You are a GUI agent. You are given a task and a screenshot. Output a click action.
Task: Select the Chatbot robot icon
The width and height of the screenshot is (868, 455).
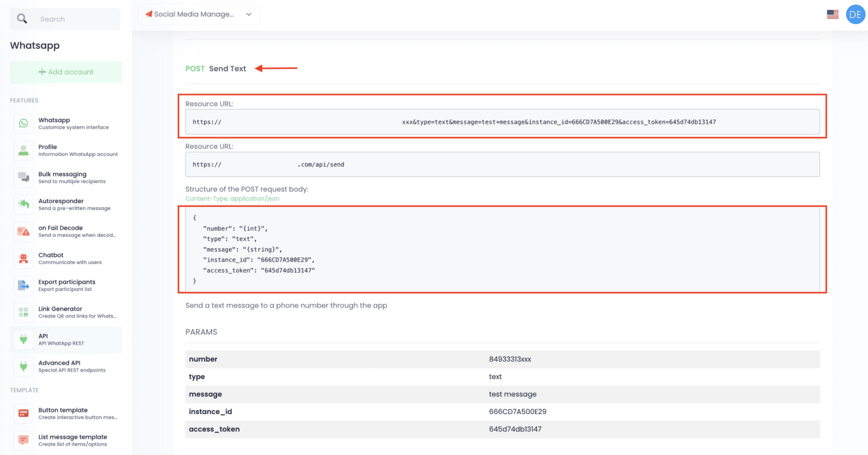click(x=24, y=258)
